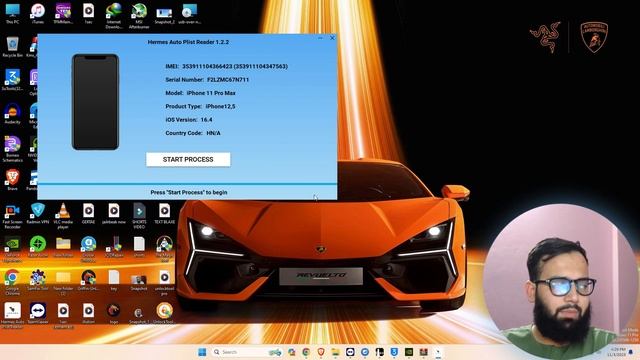Select the IMEI number text
Screen dimensions: 640x360
point(235,66)
